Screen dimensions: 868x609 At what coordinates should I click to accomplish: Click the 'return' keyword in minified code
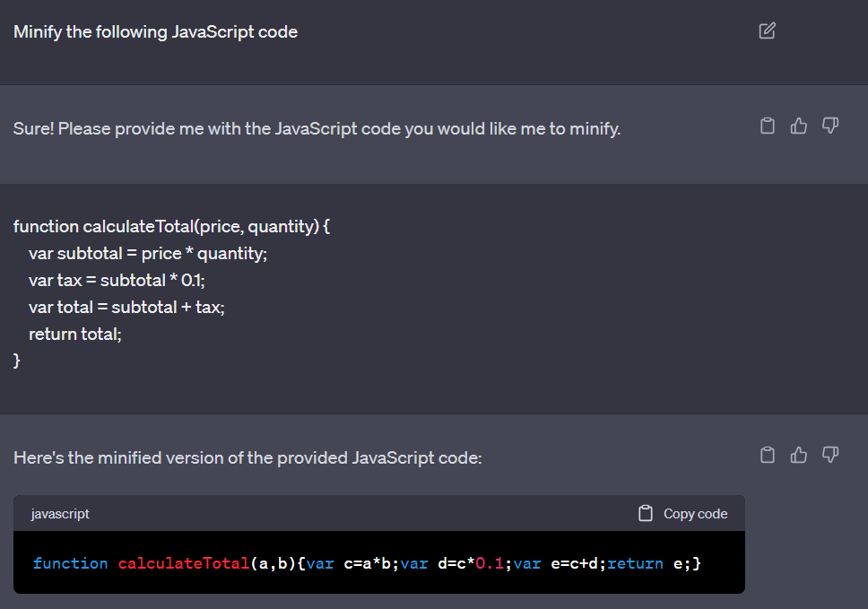pos(635,563)
